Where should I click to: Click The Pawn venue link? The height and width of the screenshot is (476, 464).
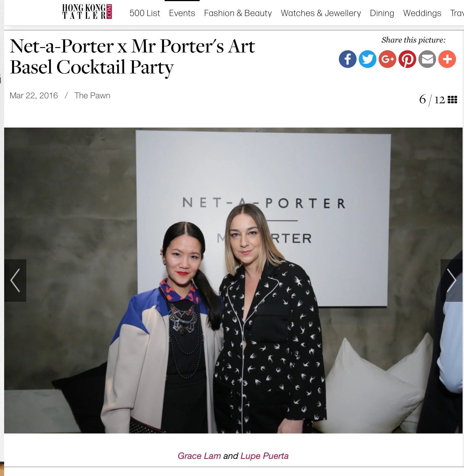point(92,96)
